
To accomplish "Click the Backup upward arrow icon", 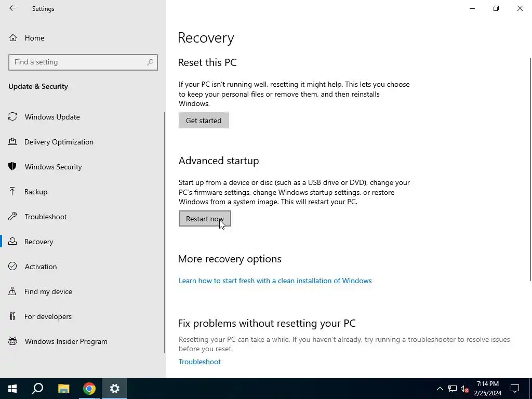I will tap(12, 191).
